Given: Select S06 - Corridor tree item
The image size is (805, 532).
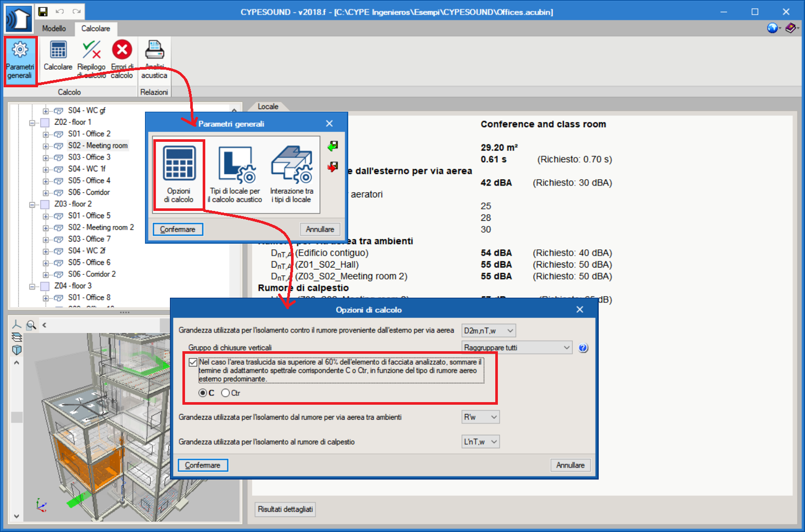Looking at the screenshot, I should click(89, 193).
